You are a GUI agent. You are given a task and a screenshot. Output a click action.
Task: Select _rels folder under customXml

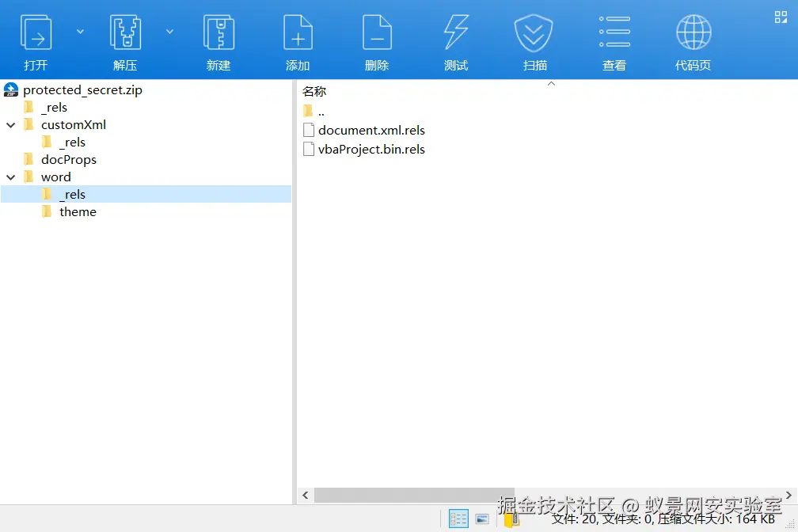[x=72, y=142]
